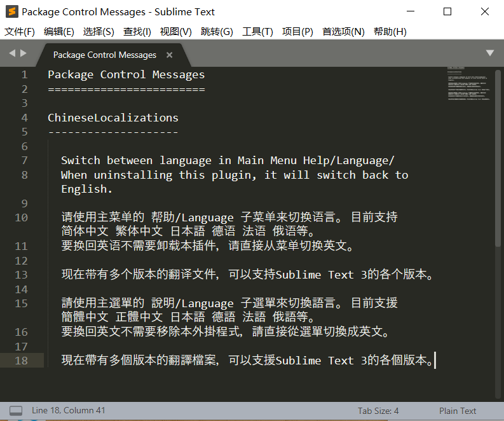Click the line starting '請使用主選單的'
Screen dimensions: 504x421
pos(229,303)
